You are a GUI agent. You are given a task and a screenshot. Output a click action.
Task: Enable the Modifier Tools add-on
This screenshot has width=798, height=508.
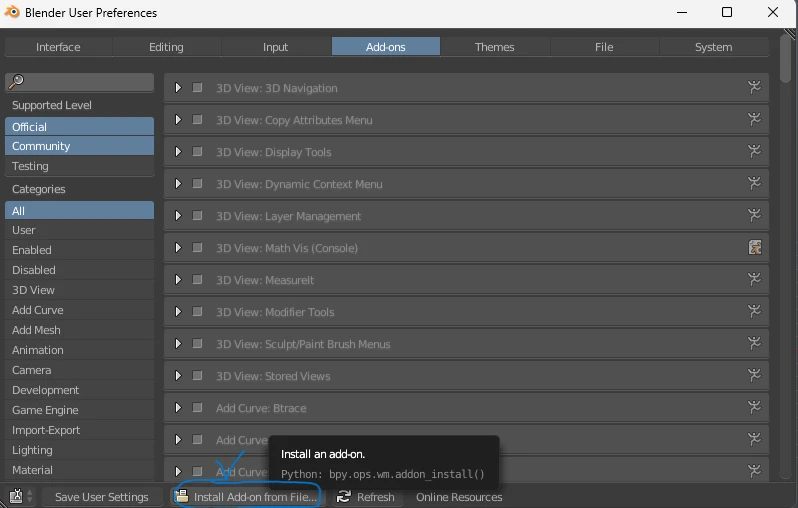(197, 312)
